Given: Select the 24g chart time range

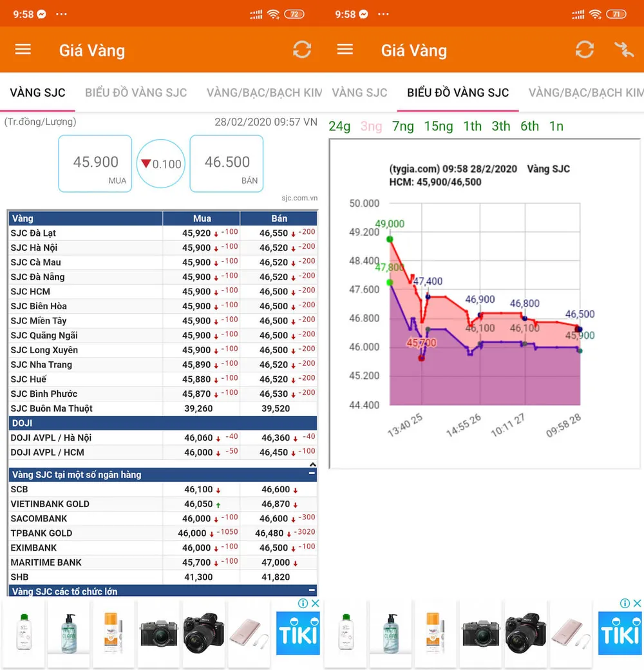Looking at the screenshot, I should point(339,126).
